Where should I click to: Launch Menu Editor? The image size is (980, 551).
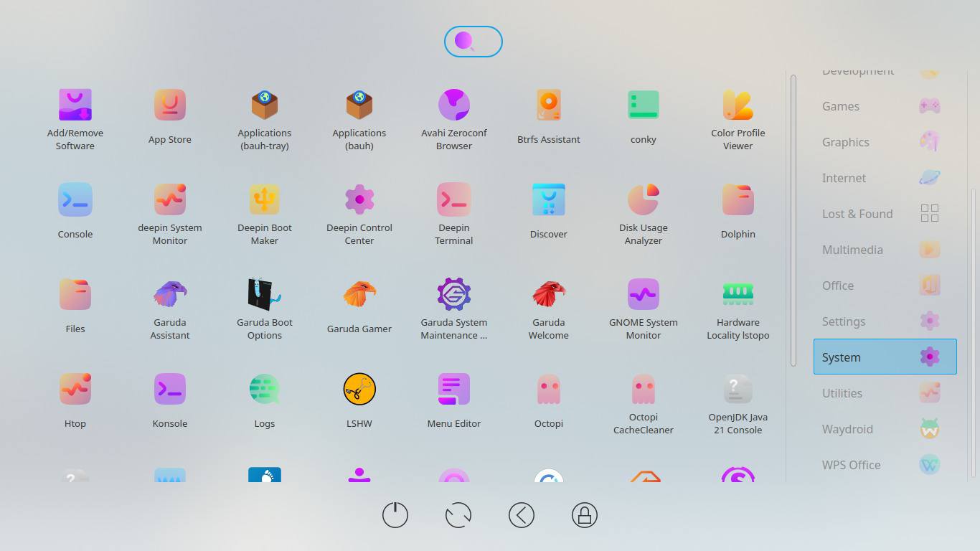tap(454, 402)
